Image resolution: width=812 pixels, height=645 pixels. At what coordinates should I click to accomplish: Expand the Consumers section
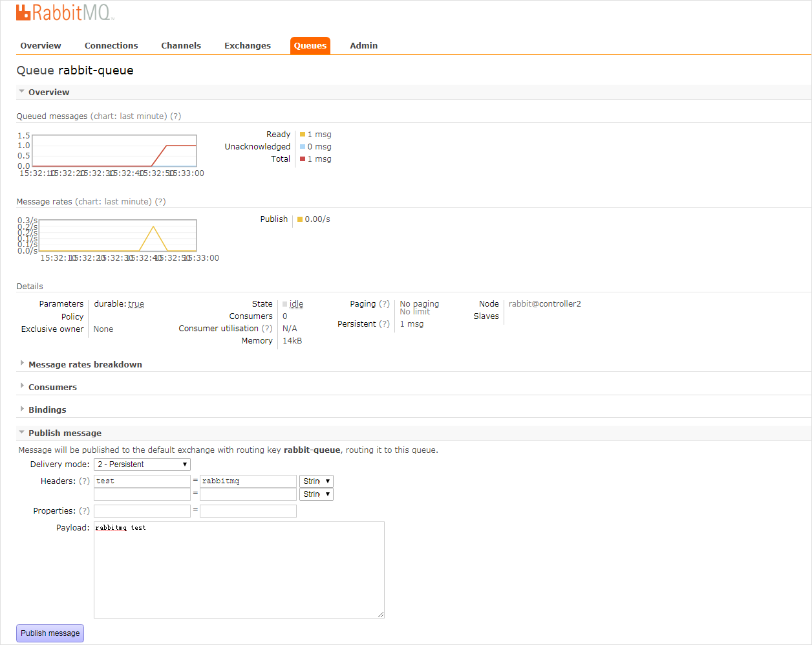[52, 388]
